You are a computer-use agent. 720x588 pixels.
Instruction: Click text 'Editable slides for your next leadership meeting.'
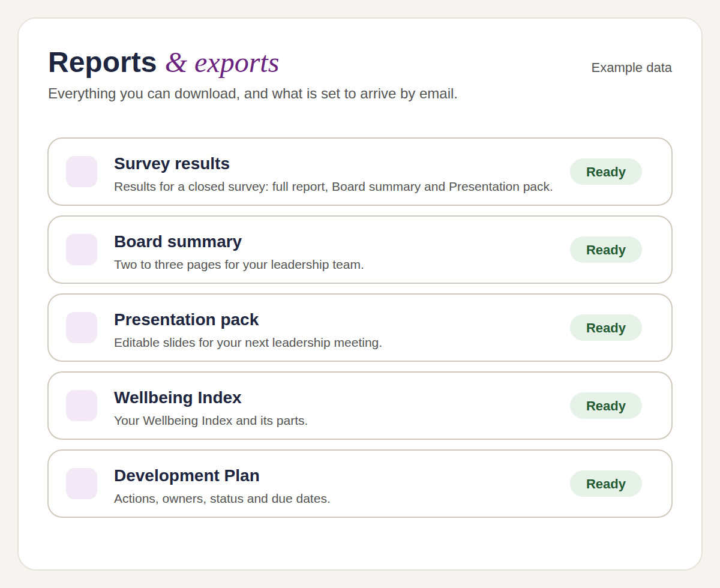pyautogui.click(x=248, y=343)
